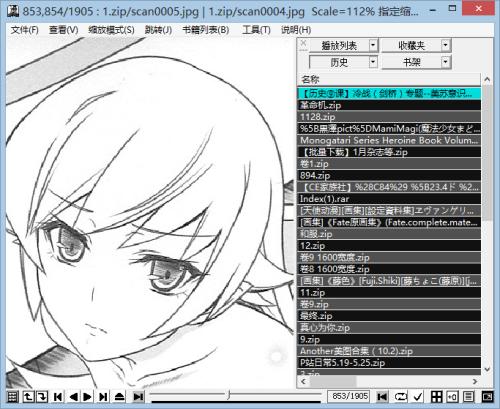Select 革命机.zip in history list
This screenshot has height=409, width=500.
(x=389, y=105)
